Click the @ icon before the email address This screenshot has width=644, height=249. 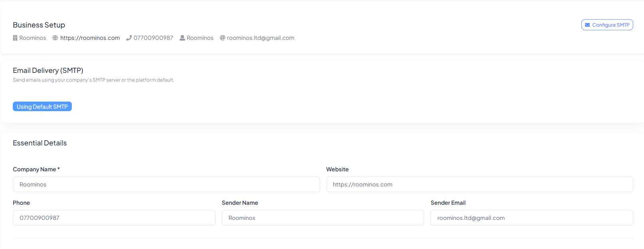coord(223,38)
